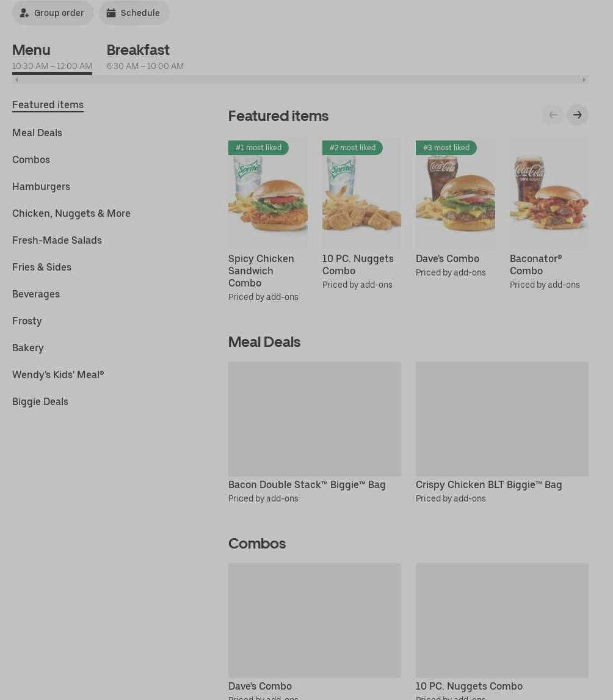This screenshot has height=700, width=613.
Task: Open Chicken, Nuggets & More category
Action: (71, 213)
